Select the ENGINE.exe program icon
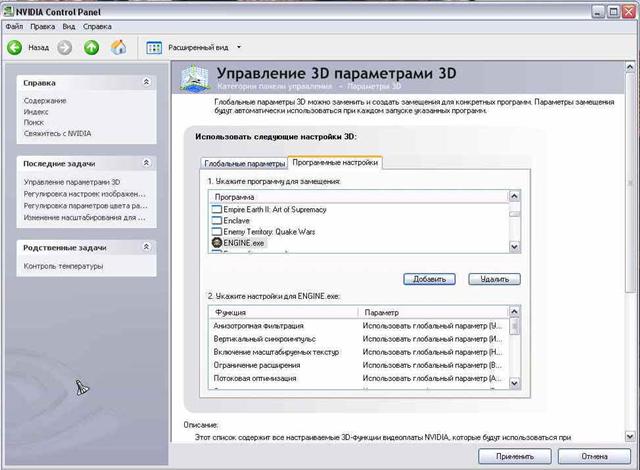Viewport: 640px width, 470px height. click(217, 243)
